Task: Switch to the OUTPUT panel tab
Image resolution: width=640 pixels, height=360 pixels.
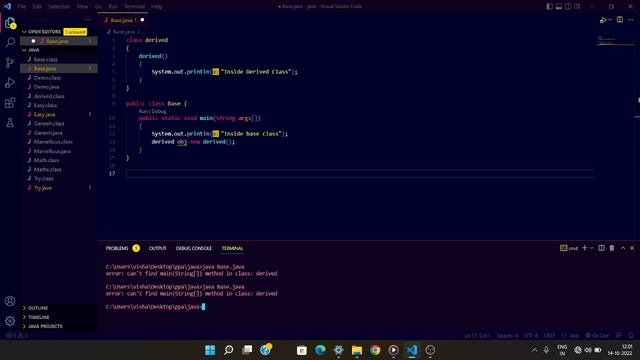Action: pos(158,248)
